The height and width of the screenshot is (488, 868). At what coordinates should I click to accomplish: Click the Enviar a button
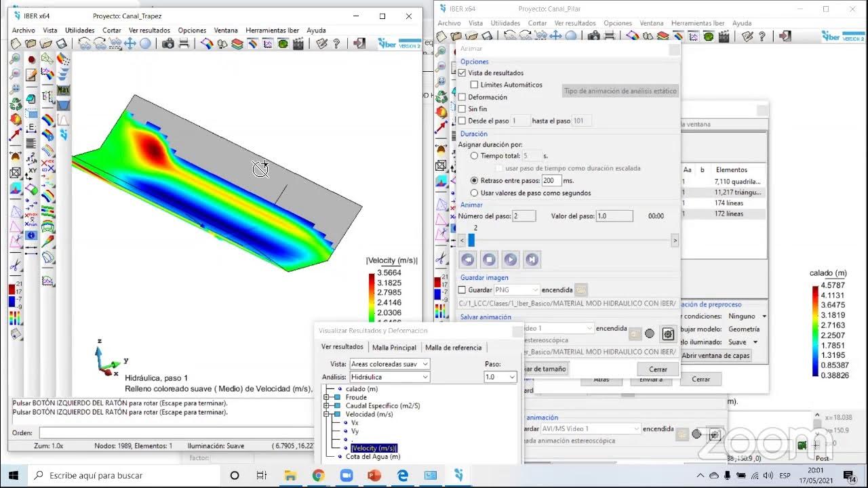pos(650,379)
